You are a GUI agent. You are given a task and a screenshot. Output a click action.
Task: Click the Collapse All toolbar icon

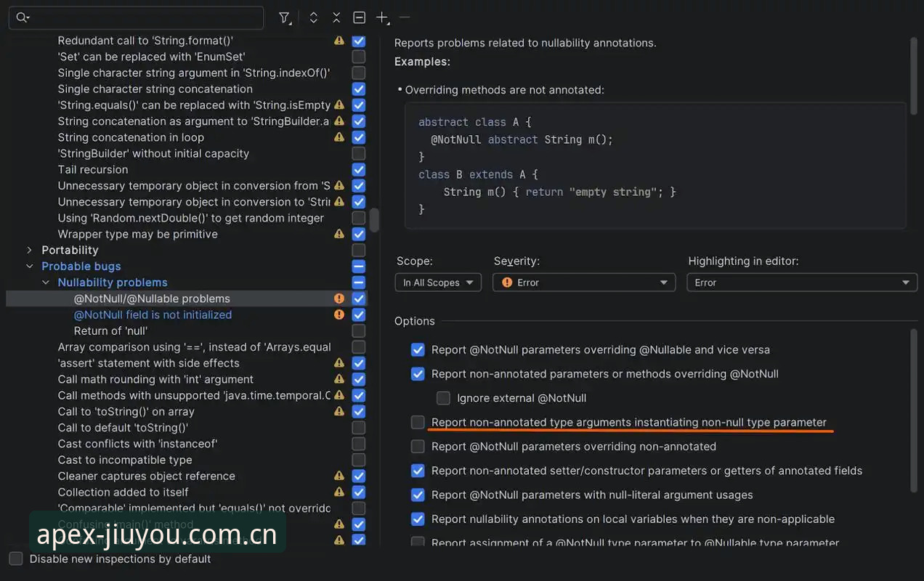coord(336,17)
